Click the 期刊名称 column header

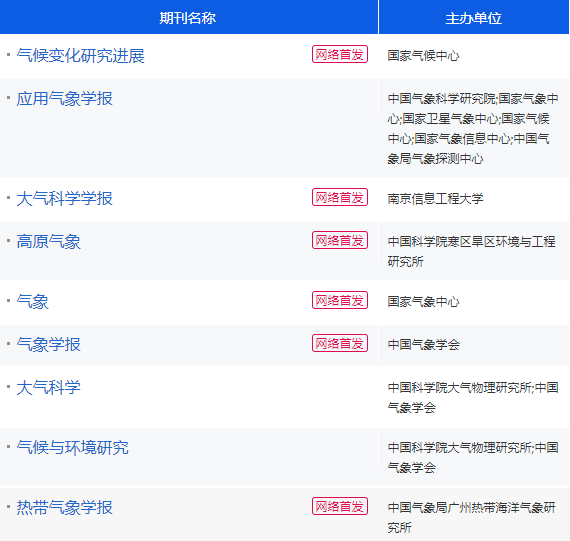(188, 18)
